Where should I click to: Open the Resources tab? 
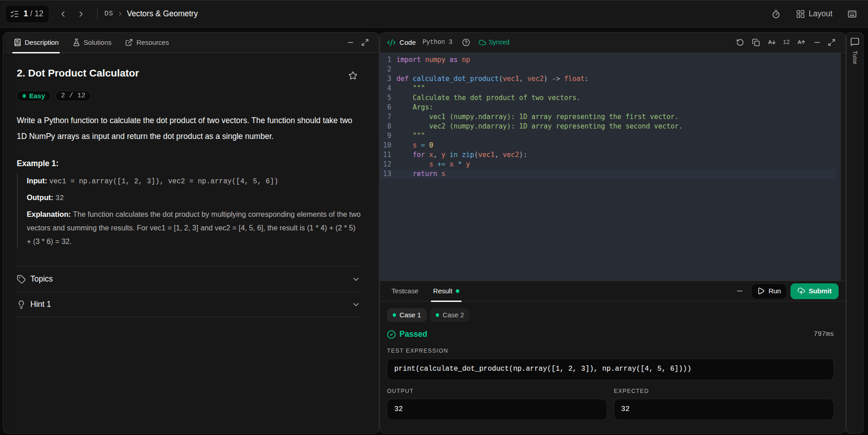(x=147, y=43)
